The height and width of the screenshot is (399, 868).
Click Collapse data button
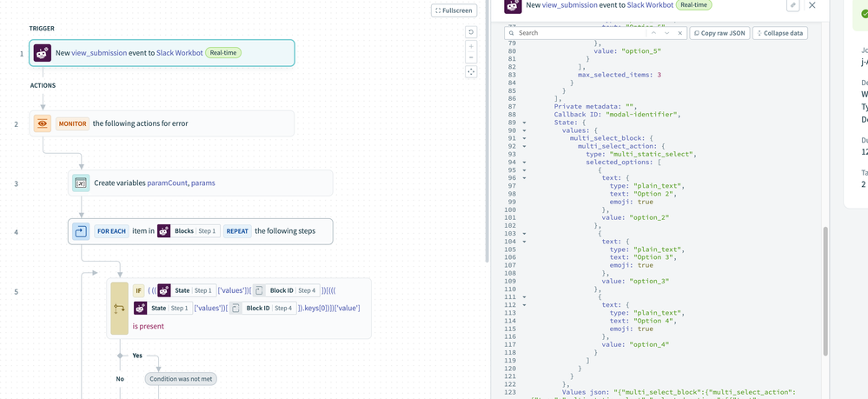tap(780, 33)
